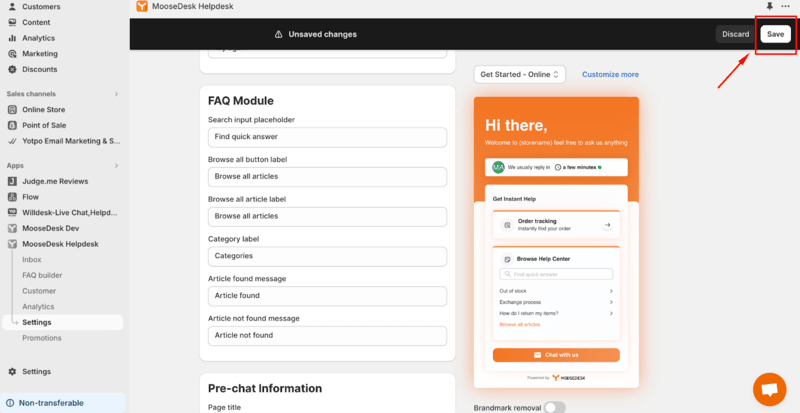Click the Powered by MooseDesk footer
The height and width of the screenshot is (413, 800).
[x=556, y=378]
